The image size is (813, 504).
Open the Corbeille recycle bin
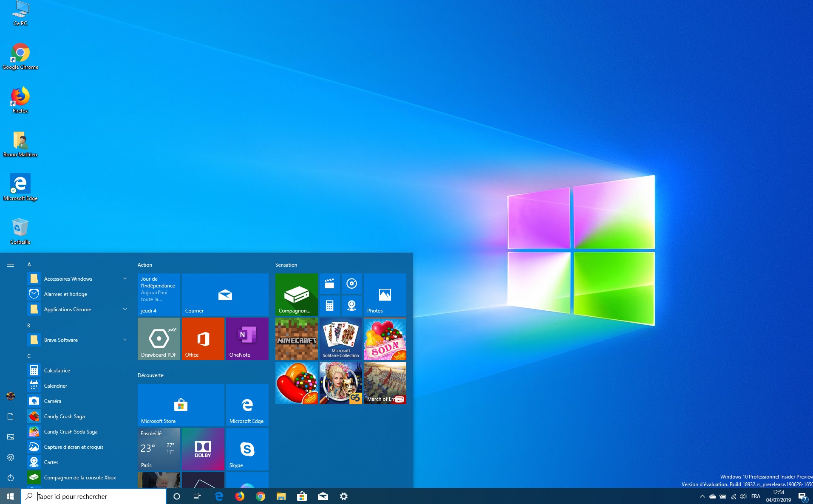point(20,231)
